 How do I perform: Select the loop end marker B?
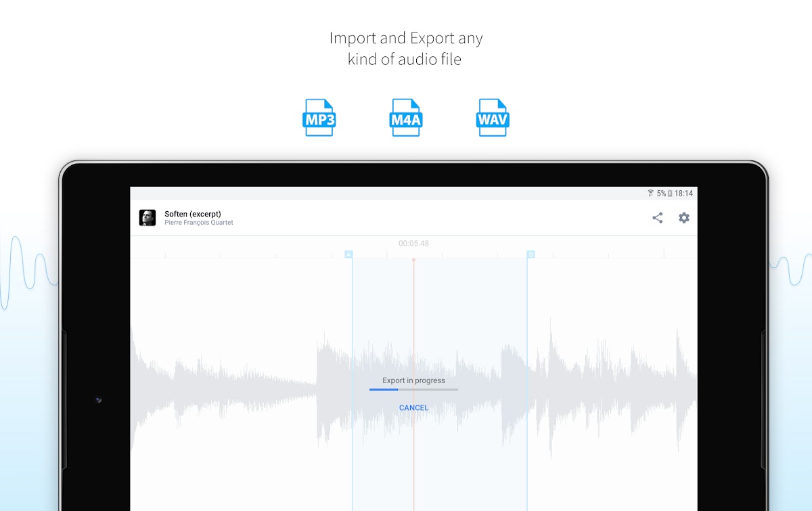(531, 254)
